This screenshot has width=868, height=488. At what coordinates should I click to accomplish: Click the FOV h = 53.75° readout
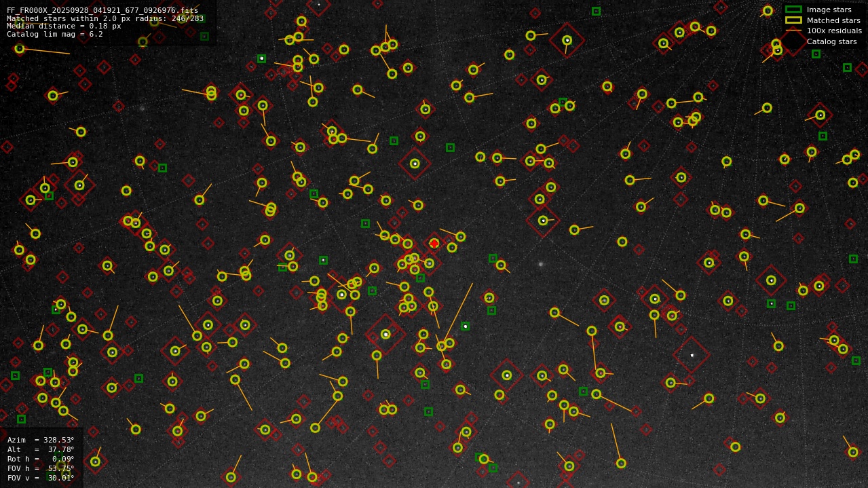pos(41,468)
